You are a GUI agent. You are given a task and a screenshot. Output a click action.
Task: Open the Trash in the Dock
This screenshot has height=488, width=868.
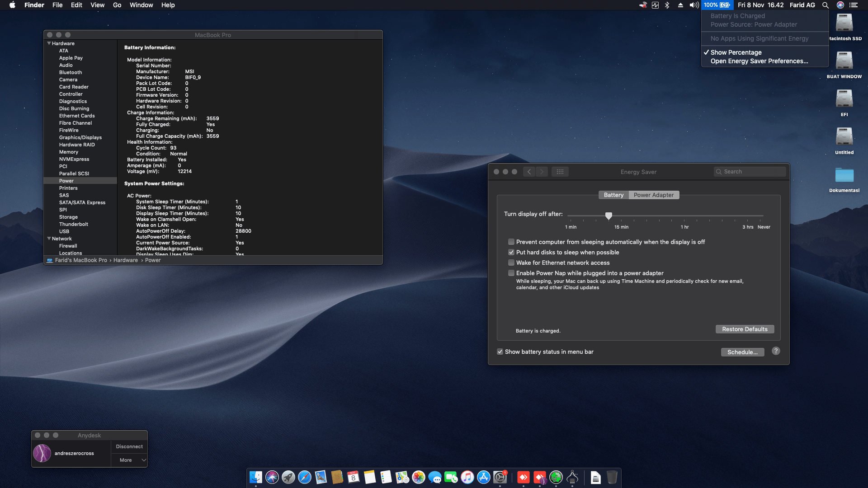coord(613,478)
